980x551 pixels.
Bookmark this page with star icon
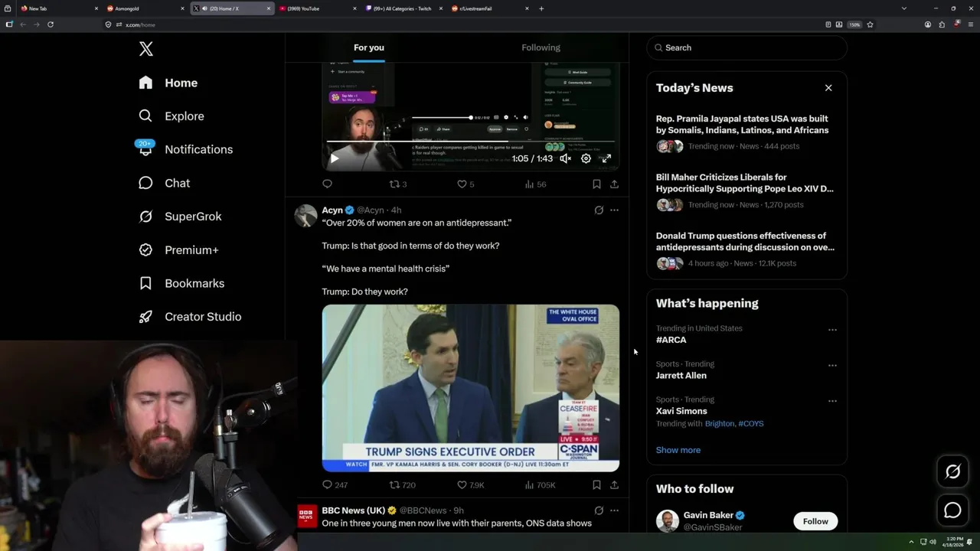870,24
